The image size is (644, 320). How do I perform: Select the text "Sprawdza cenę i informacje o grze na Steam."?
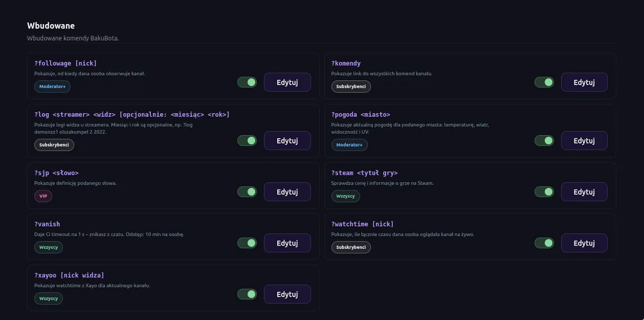[382, 183]
